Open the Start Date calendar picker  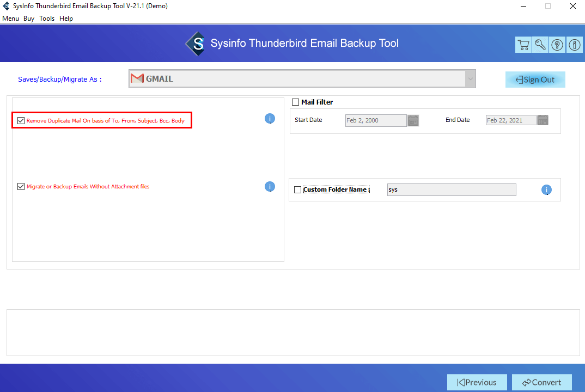(x=413, y=120)
